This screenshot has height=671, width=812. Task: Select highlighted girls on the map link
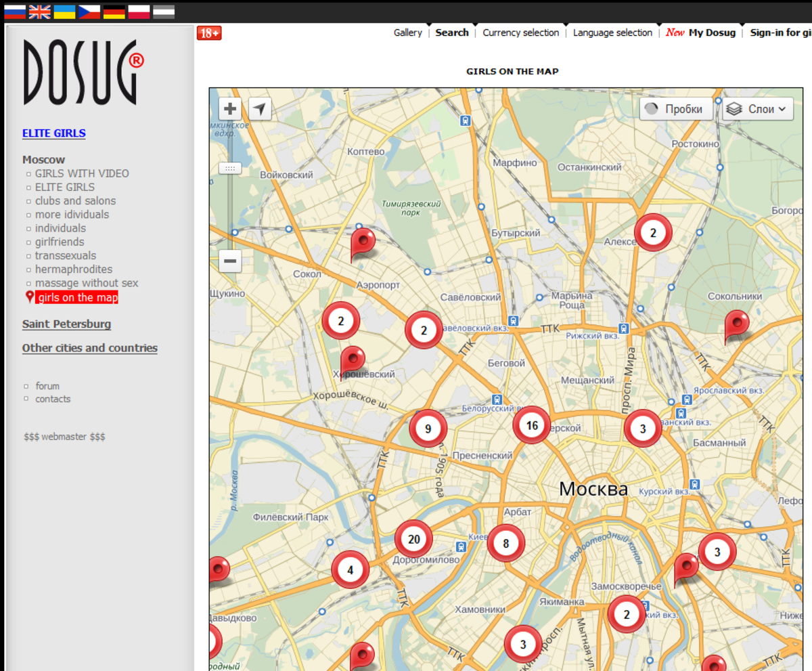[x=76, y=297]
